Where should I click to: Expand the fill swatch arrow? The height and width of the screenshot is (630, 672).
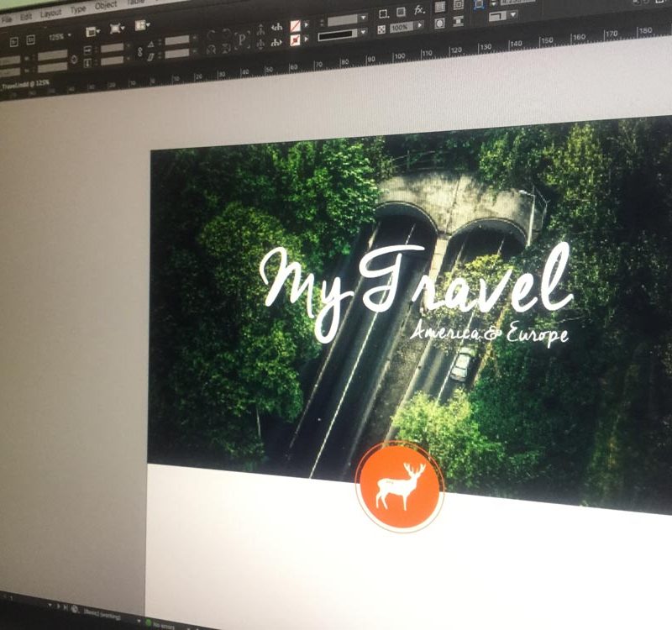click(x=306, y=25)
